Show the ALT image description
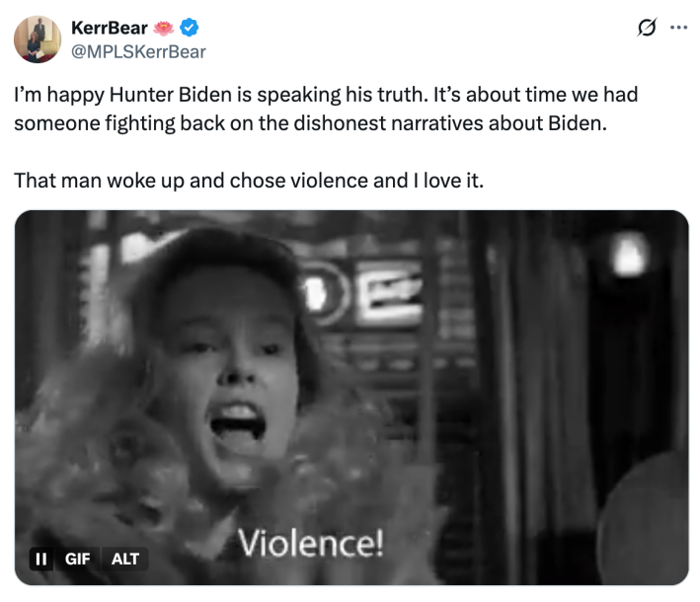The height and width of the screenshot is (602, 700). coord(125,559)
